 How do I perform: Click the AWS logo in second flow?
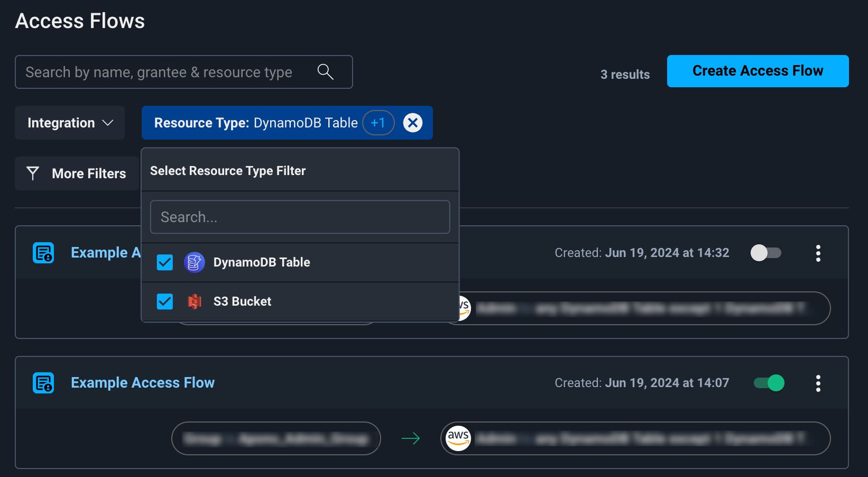pyautogui.click(x=458, y=438)
